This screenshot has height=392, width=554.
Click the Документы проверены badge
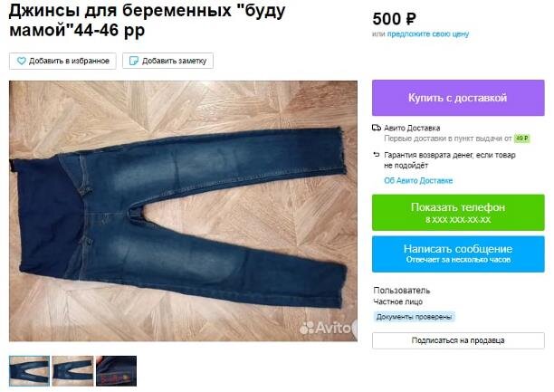click(414, 317)
